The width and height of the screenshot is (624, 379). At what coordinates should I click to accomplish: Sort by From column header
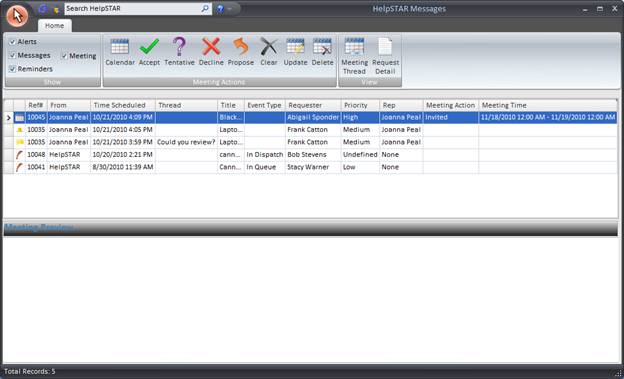(69, 105)
